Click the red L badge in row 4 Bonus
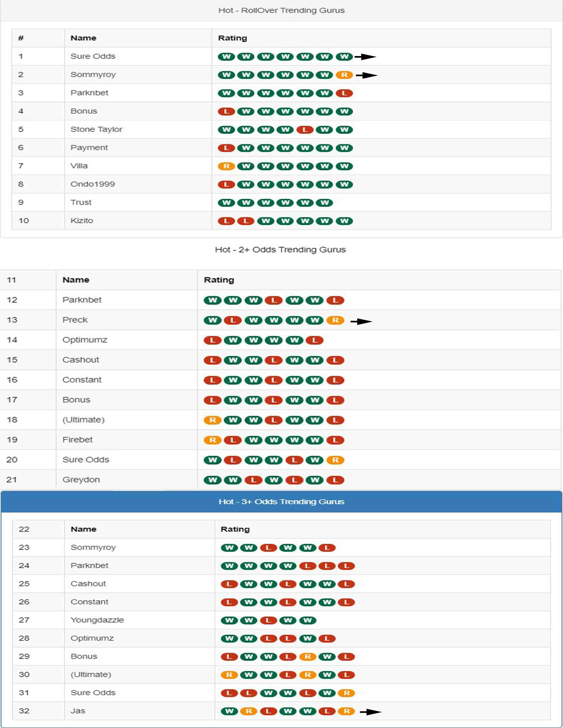Image resolution: width=563 pixels, height=728 pixels. pos(227,111)
